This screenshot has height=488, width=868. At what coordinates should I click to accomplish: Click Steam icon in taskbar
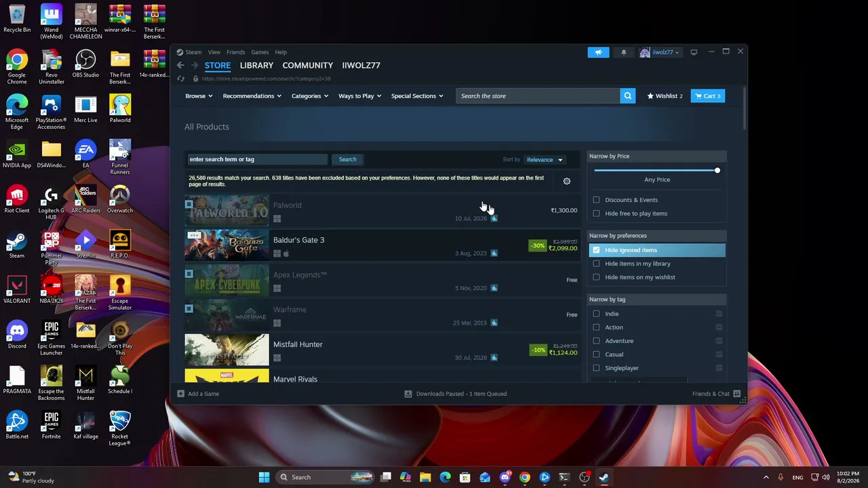[604, 477]
